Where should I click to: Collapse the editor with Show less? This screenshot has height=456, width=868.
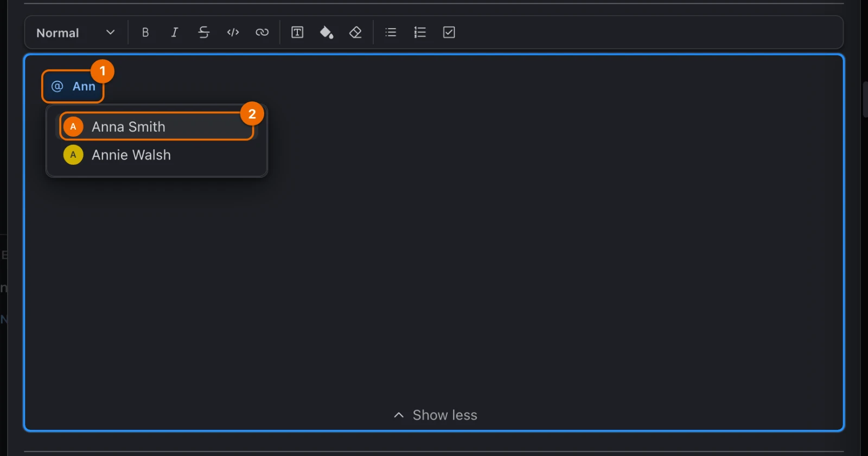pyautogui.click(x=436, y=415)
